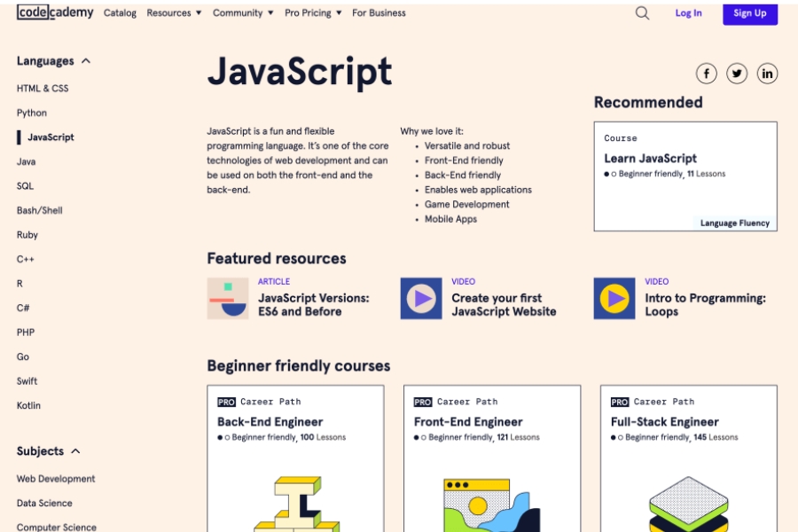
Task: Click the Featured resources heading
Action: pyautogui.click(x=277, y=259)
